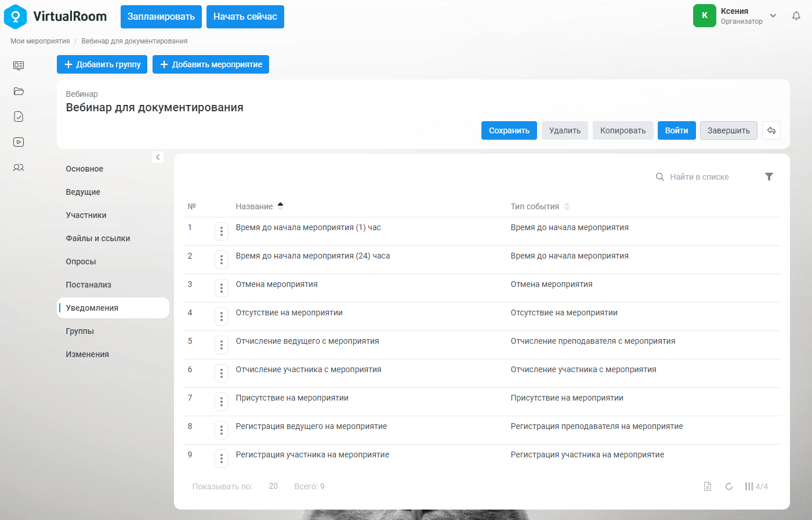Open the column settings 4/4 icon
812x520 pixels.
click(x=756, y=486)
